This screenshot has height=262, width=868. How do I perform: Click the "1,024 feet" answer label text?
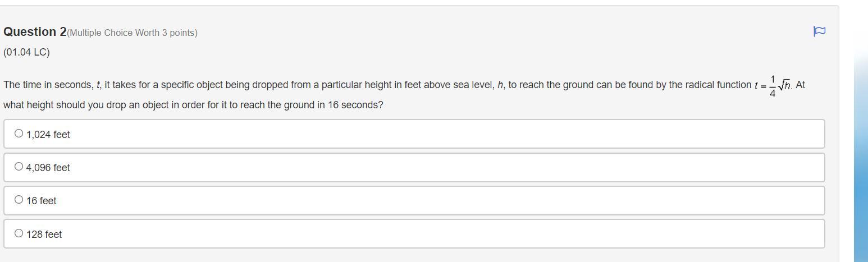(48, 135)
